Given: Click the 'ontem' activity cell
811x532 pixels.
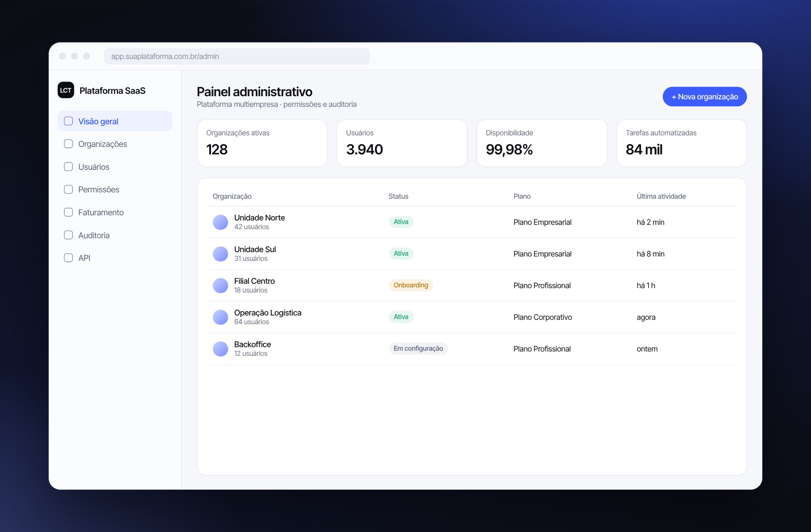Looking at the screenshot, I should pyautogui.click(x=647, y=349).
